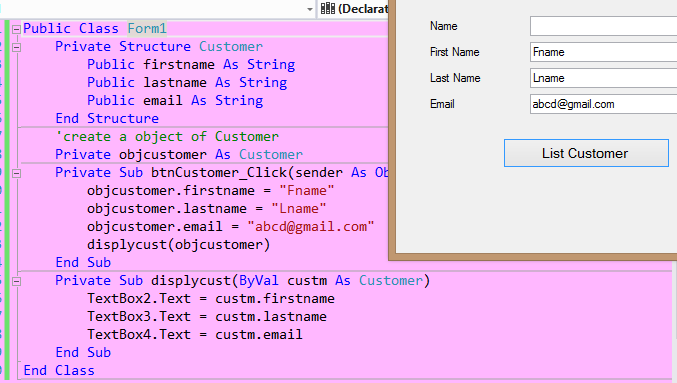677x383 pixels.
Task: Click the Public lastname As String line
Action: (187, 82)
